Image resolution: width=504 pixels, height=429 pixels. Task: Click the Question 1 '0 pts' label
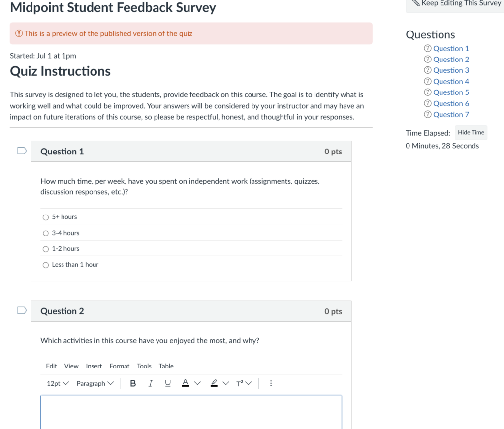(333, 152)
